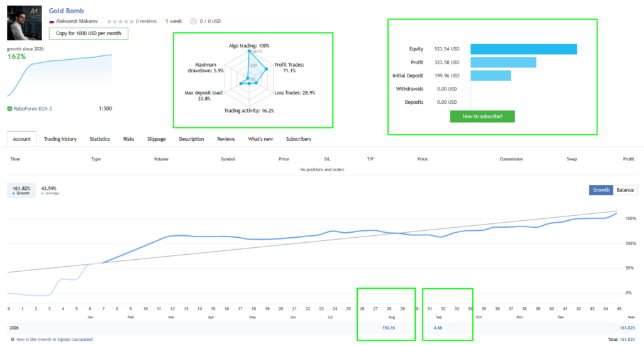
Task: Click the green verified shield icon beside RoboForex
Action: [x=9, y=109]
